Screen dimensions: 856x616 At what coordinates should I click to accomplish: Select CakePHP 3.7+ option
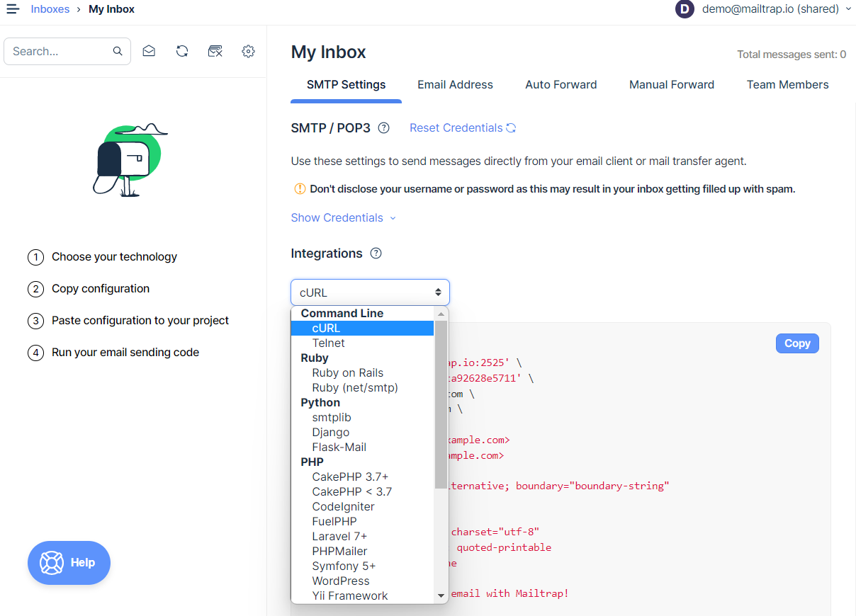coord(363,477)
